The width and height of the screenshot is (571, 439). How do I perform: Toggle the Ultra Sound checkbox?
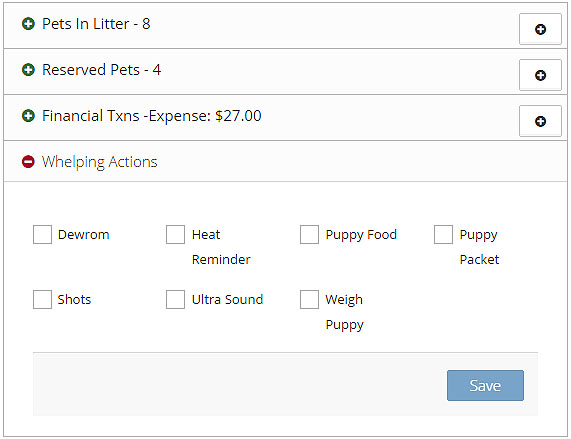pos(176,299)
